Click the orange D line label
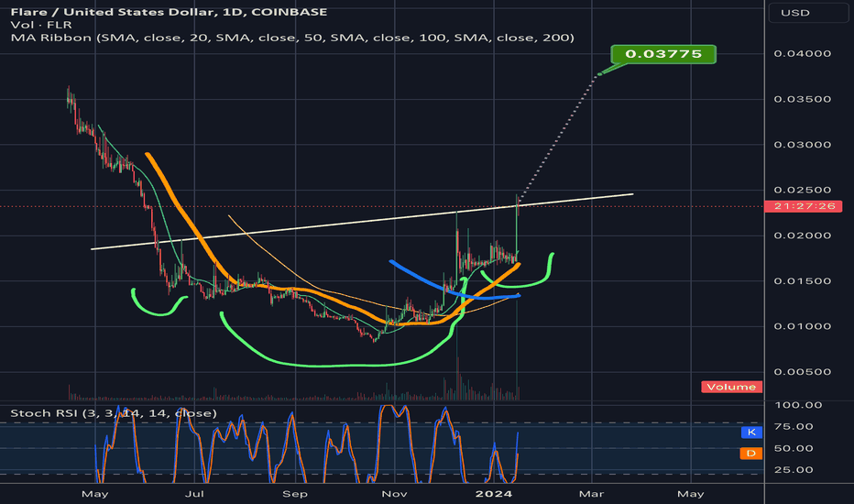Screen dimensions: 854x504 (x=751, y=454)
